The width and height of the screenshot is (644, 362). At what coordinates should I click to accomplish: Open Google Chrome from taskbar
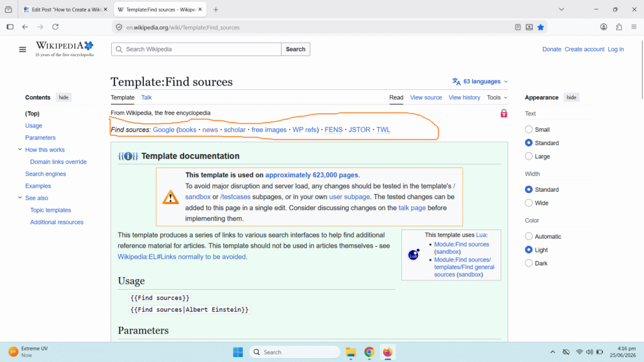point(369,352)
